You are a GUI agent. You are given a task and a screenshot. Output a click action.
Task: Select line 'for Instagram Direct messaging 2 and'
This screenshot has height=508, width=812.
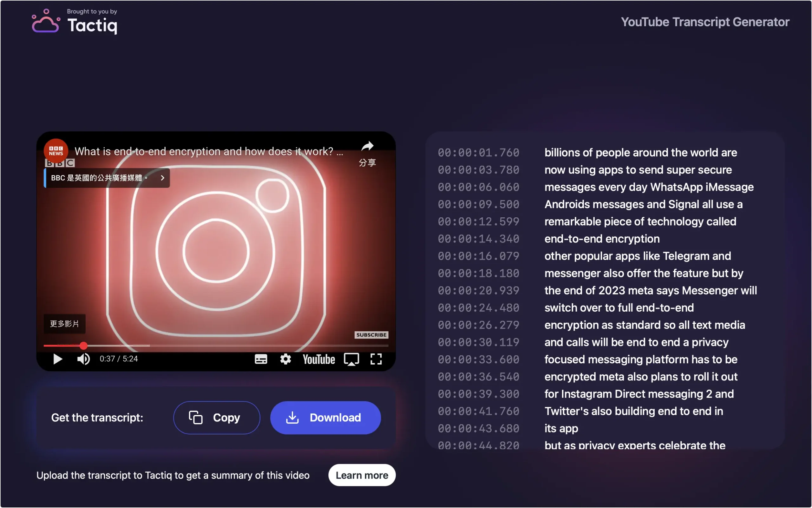639,394
